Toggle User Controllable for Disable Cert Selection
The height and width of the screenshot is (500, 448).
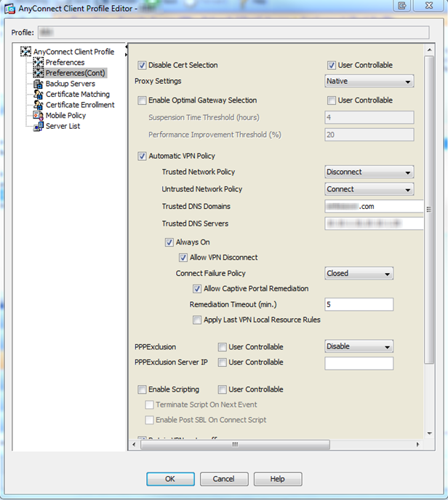(332, 66)
